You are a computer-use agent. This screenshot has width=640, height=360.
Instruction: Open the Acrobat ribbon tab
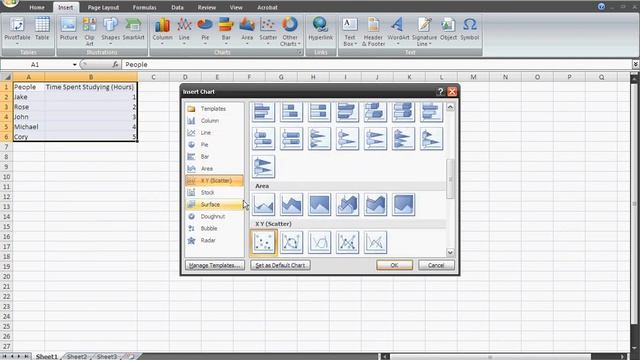[x=267, y=7]
